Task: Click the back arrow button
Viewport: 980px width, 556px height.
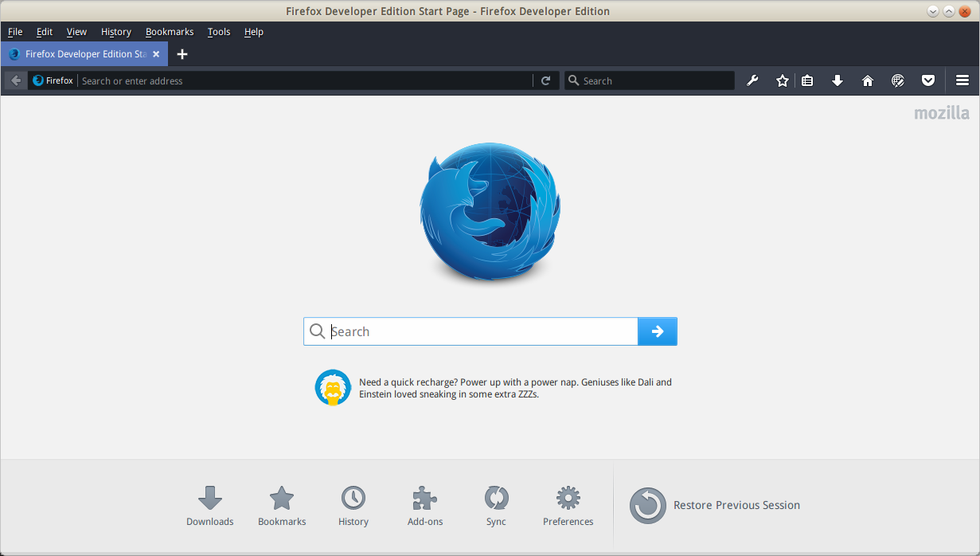Action: coord(16,80)
